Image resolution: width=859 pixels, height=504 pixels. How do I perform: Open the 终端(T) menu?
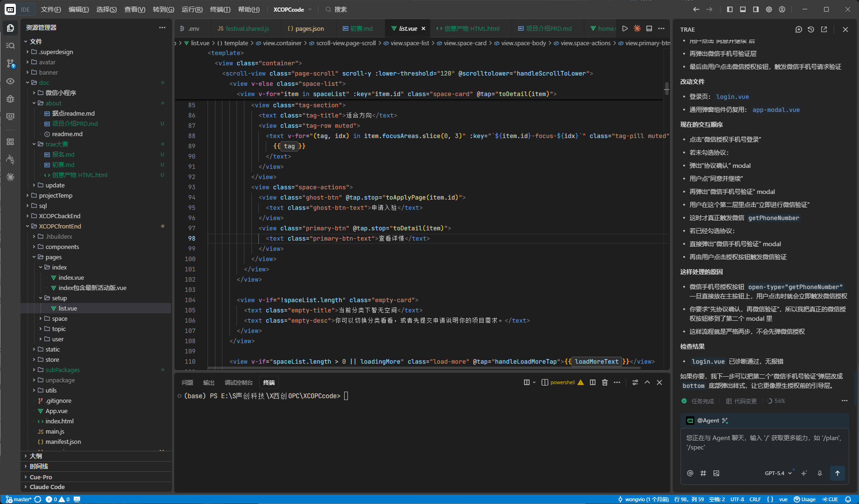coord(220,9)
